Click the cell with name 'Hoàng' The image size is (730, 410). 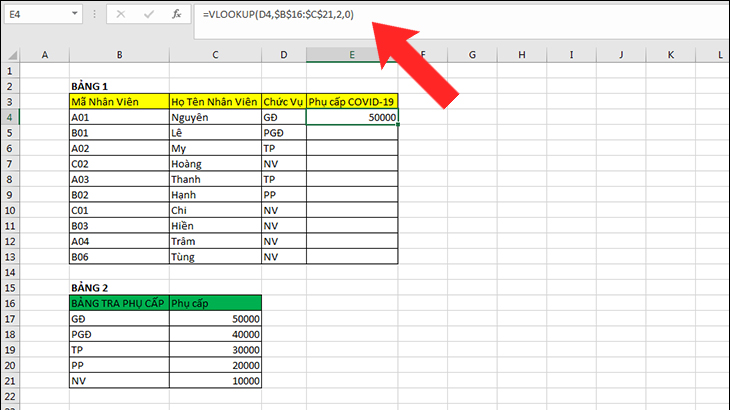(x=214, y=164)
